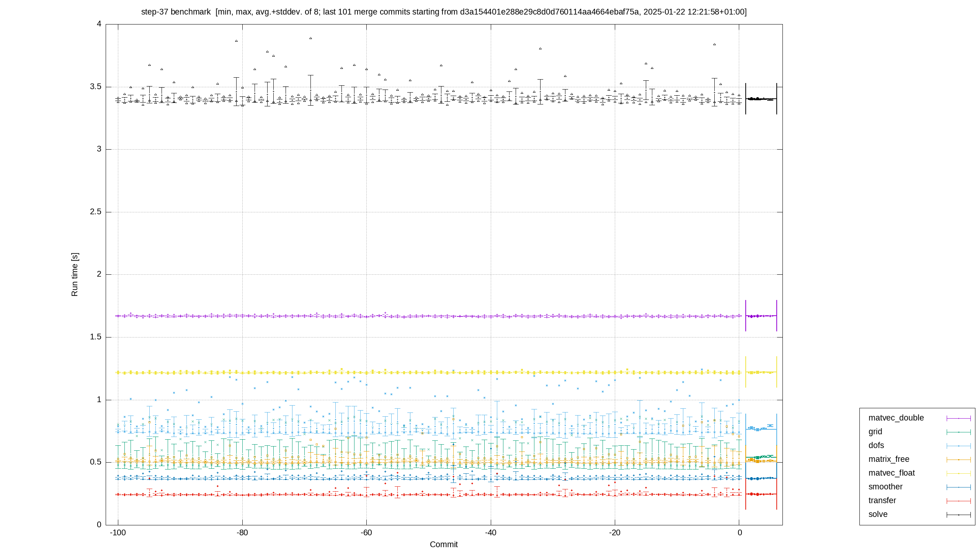Click the 2.5 tick on y-axis
Viewport: 980px width, 551px height.
pyautogui.click(x=96, y=212)
